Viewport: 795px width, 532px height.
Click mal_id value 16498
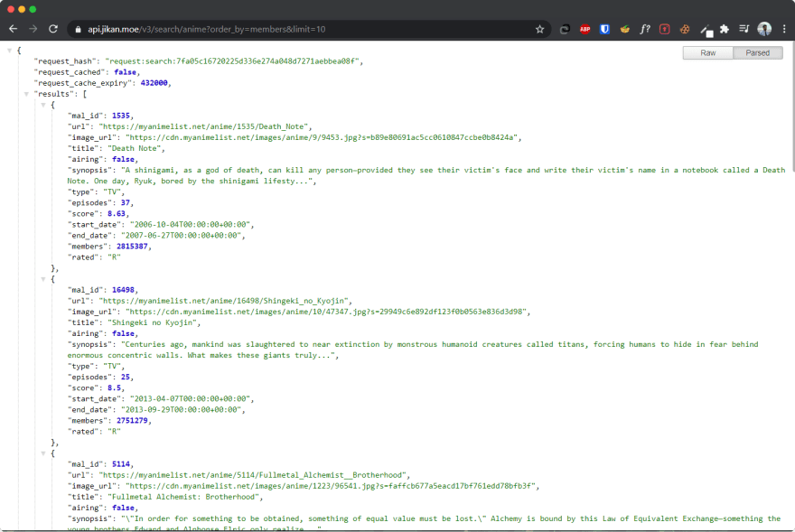tap(123, 290)
